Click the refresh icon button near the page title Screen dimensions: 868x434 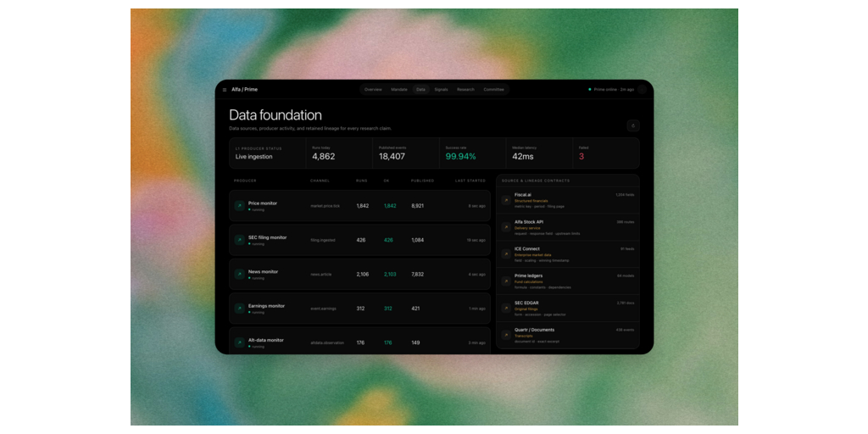tap(633, 125)
